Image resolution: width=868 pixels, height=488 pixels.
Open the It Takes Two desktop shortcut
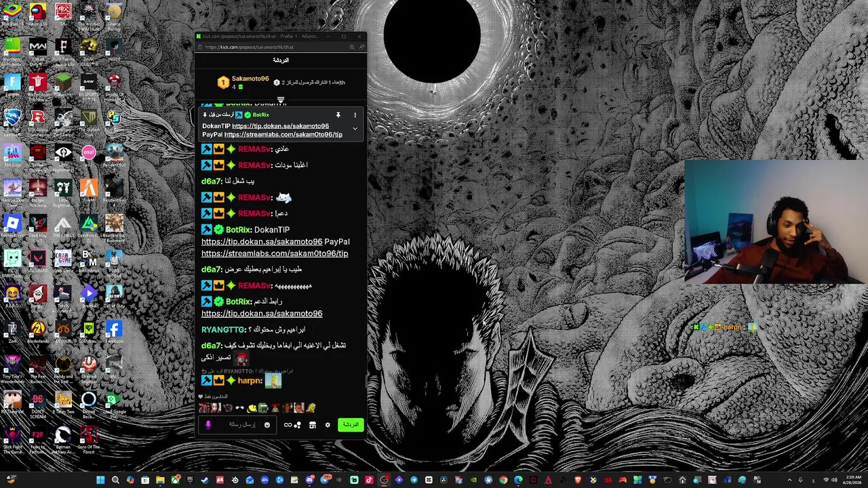click(63, 400)
